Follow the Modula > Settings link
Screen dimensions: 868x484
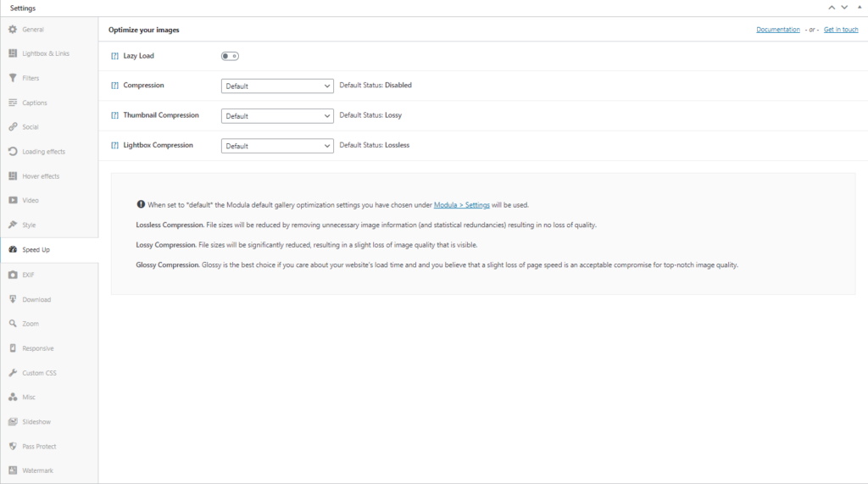pyautogui.click(x=461, y=205)
